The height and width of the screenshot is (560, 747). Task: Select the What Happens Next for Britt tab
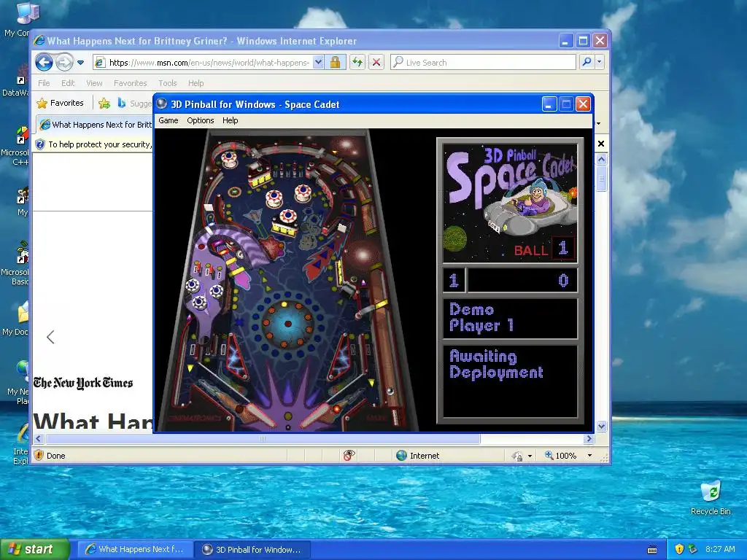(x=96, y=125)
